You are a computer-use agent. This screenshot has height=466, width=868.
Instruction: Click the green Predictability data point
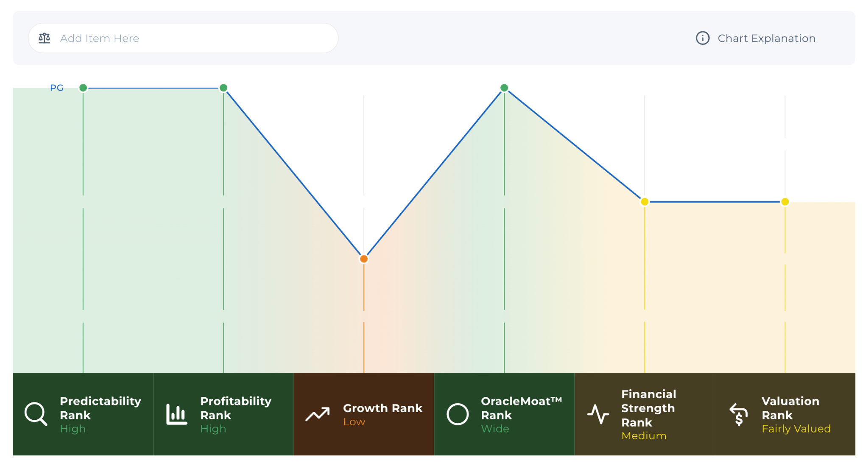[83, 88]
